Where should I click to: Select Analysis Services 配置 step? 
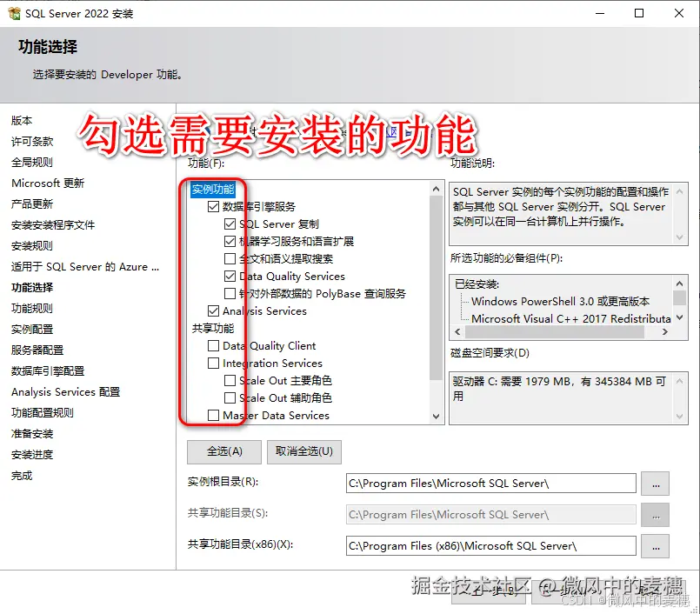[64, 391]
